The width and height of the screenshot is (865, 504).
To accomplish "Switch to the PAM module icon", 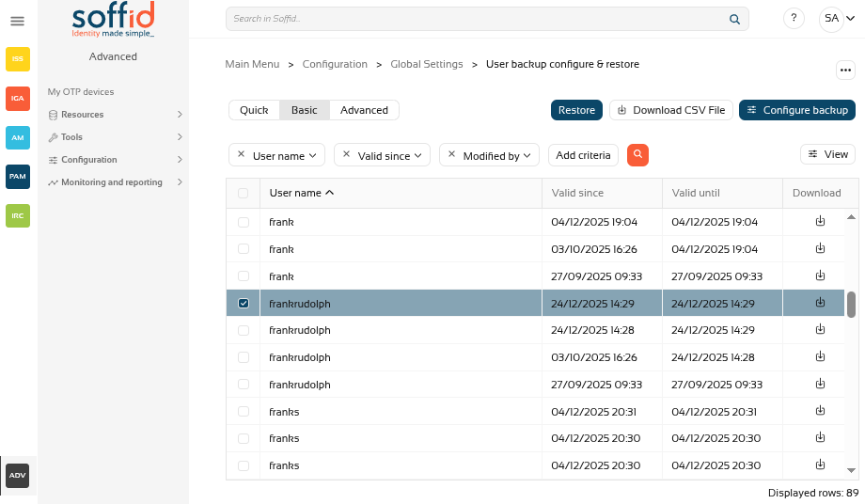I will tap(18, 177).
